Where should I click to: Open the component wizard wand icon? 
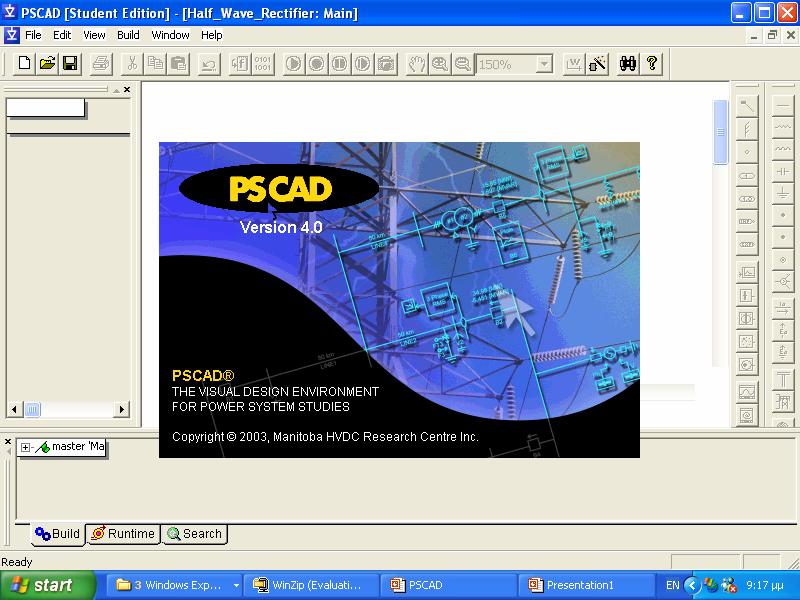(597, 64)
